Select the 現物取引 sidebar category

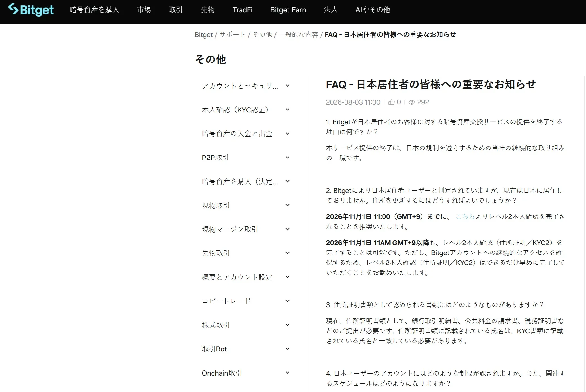pos(216,206)
